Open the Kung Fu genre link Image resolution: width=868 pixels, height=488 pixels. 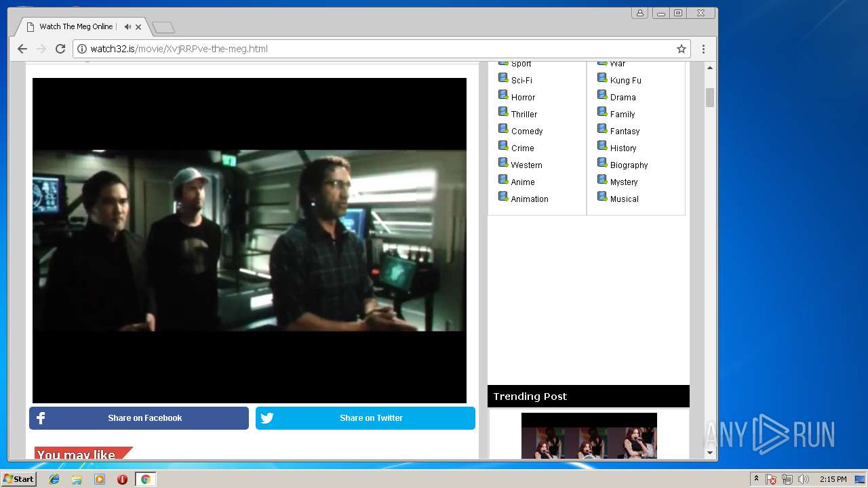(626, 81)
